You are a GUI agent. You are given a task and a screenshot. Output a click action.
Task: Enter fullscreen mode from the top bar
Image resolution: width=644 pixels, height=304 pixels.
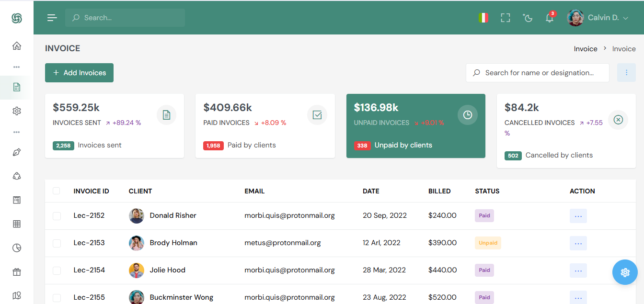click(x=505, y=17)
